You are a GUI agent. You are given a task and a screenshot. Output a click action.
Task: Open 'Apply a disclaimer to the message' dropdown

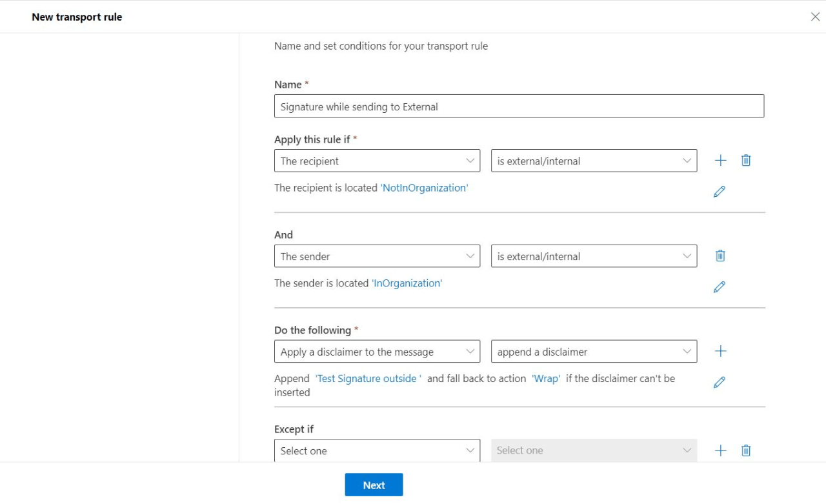click(x=377, y=352)
